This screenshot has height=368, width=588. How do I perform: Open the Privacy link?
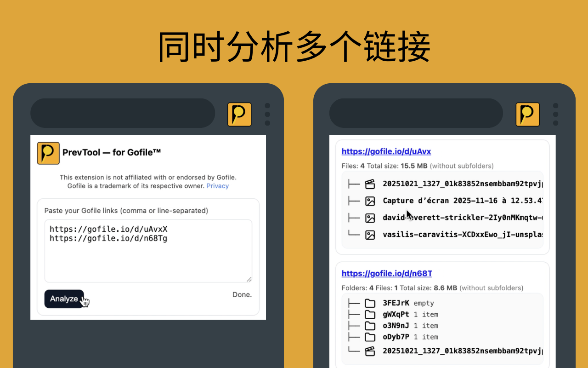pos(217,186)
